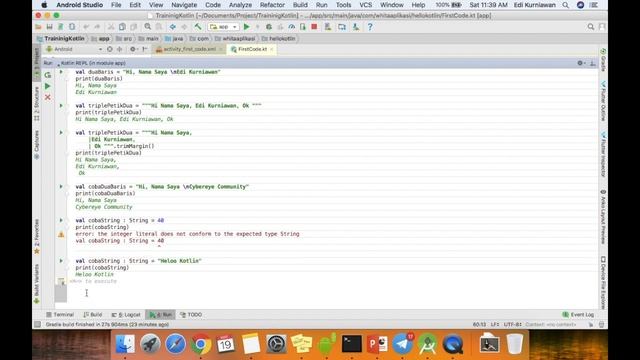The width and height of the screenshot is (640, 360).
Task: Open Build menu
Action: tap(300, 5)
